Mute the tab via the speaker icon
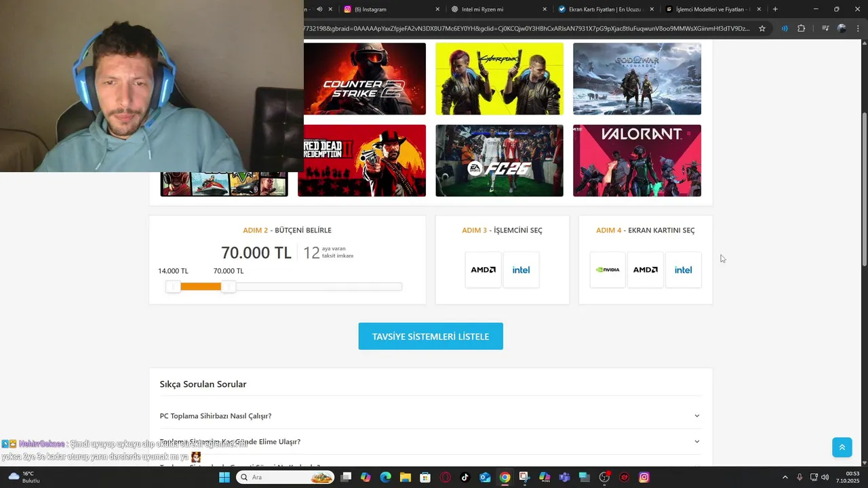 [319, 9]
